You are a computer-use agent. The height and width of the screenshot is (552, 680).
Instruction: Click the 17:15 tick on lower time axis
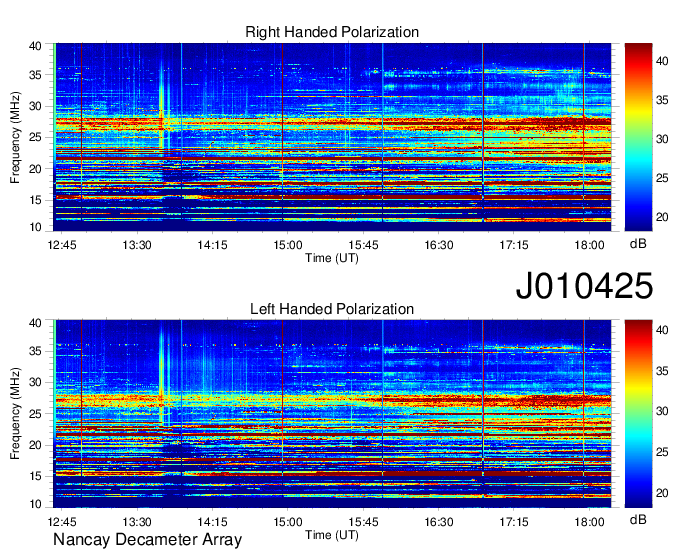tap(514, 522)
